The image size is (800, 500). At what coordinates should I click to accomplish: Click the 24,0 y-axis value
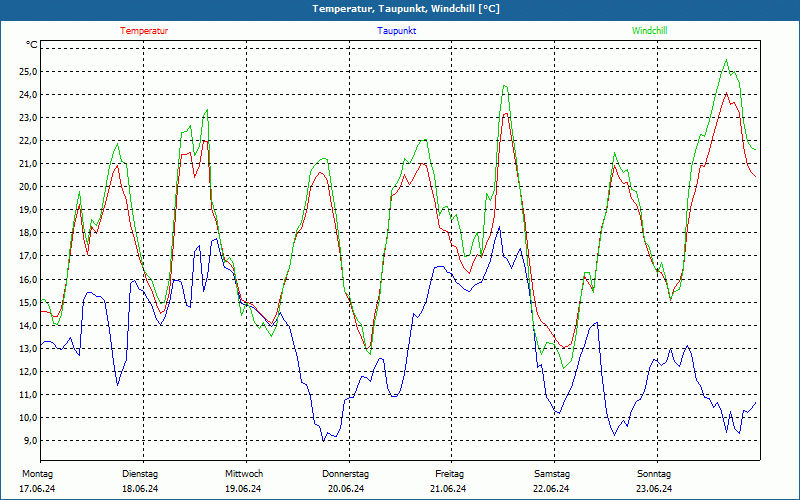[28, 94]
